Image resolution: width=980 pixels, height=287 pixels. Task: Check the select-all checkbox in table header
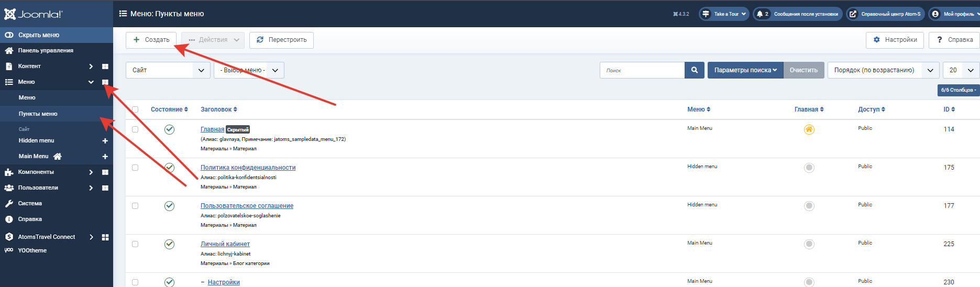(x=135, y=109)
